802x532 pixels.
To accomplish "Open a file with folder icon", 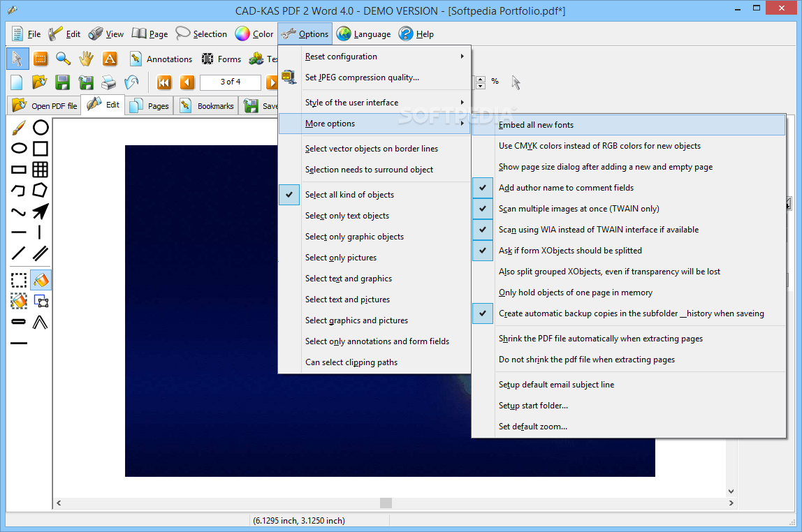I will (39, 82).
